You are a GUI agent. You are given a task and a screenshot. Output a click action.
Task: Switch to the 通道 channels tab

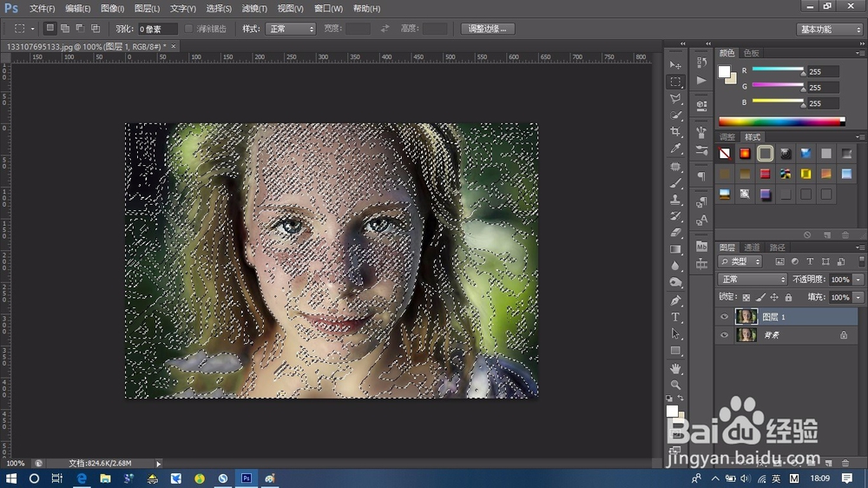click(x=751, y=247)
